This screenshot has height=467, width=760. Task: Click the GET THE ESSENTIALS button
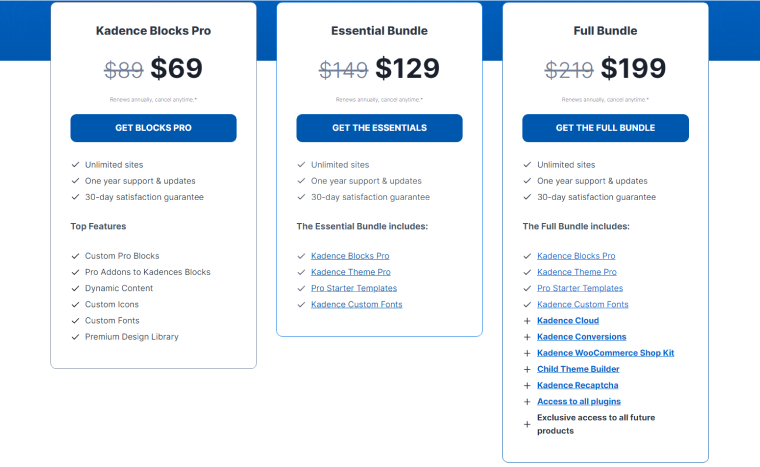pyautogui.click(x=379, y=128)
